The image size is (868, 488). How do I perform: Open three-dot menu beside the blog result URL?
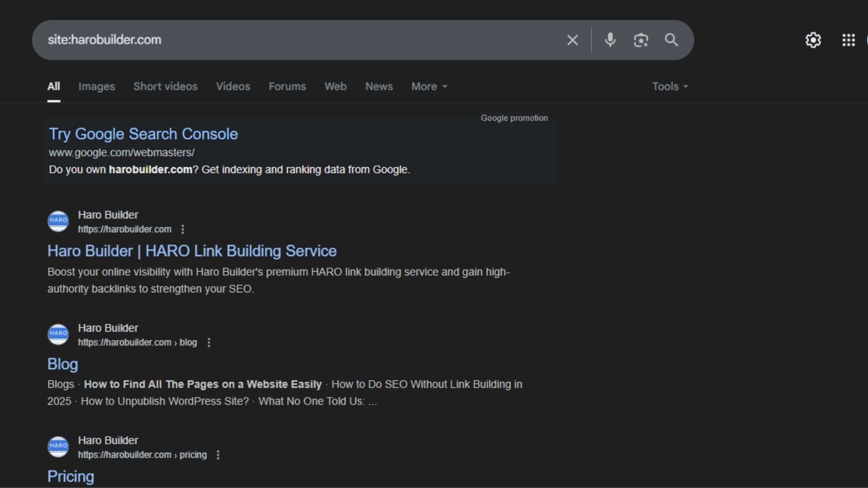[209, 343]
